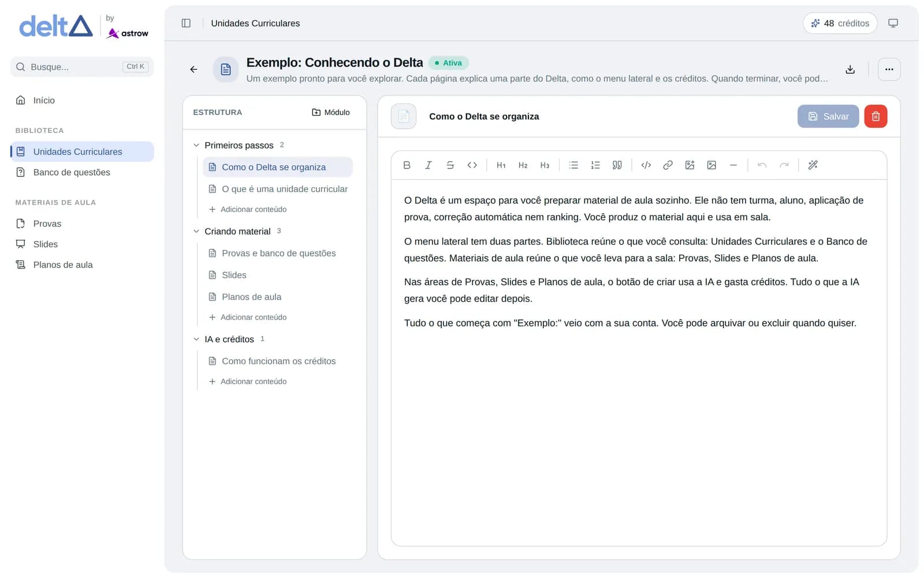924x578 pixels.
Task: Go back with the left arrow
Action: pyautogui.click(x=194, y=69)
